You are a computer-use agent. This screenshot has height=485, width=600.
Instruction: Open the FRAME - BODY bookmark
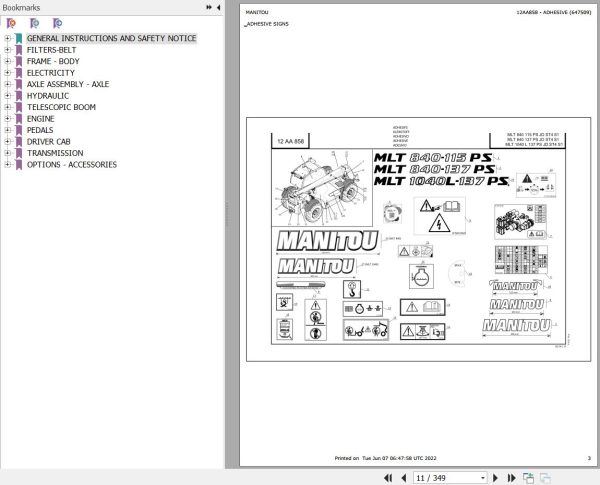[x=53, y=61]
